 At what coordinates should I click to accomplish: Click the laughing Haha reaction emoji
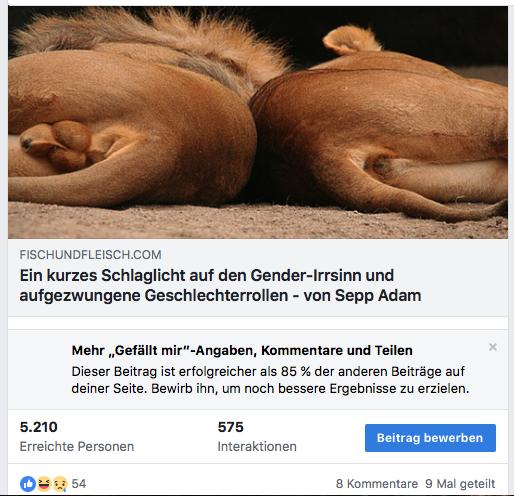coord(44,484)
